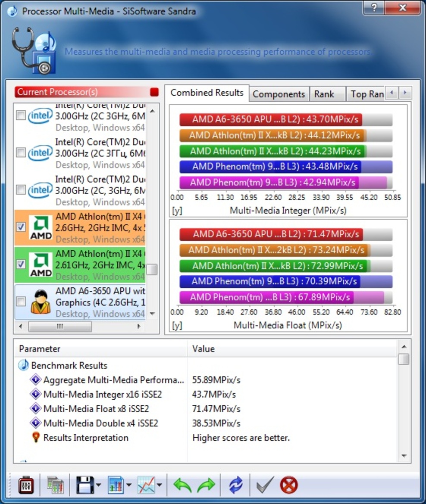
Task: Uncheck the AMD Athlon II X4 2.6GHz checkbox
Action: 21,227
